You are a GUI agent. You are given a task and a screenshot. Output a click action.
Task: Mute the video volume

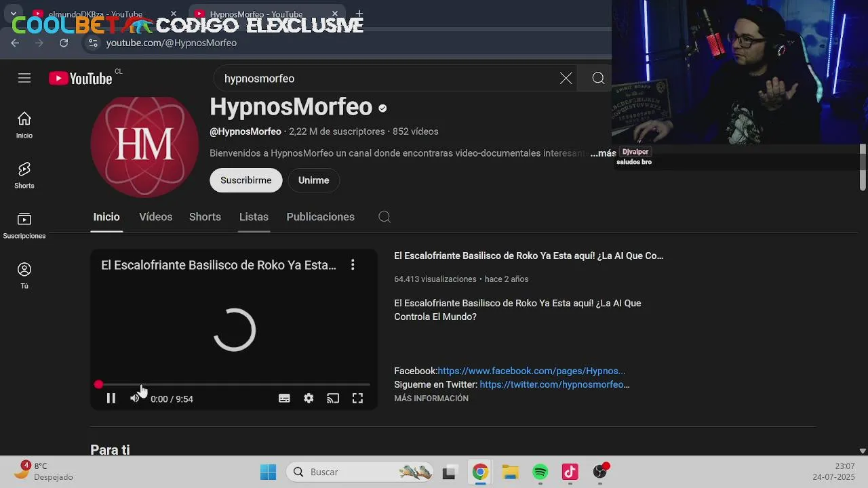pyautogui.click(x=134, y=399)
